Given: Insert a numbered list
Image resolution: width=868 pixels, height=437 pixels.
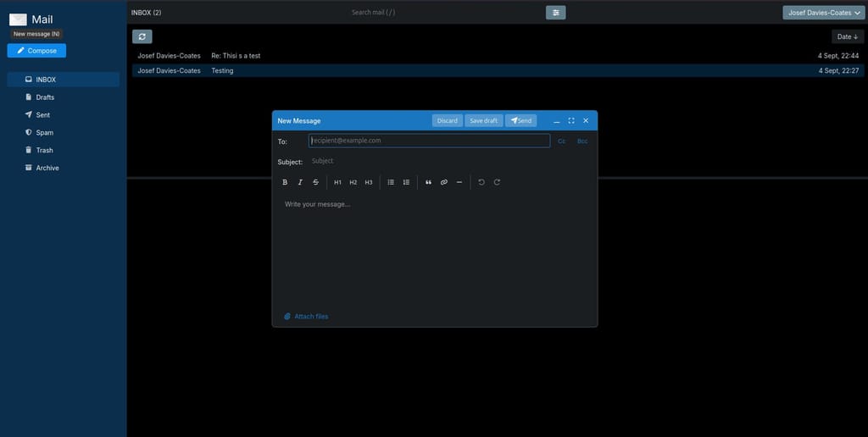Looking at the screenshot, I should 406,182.
